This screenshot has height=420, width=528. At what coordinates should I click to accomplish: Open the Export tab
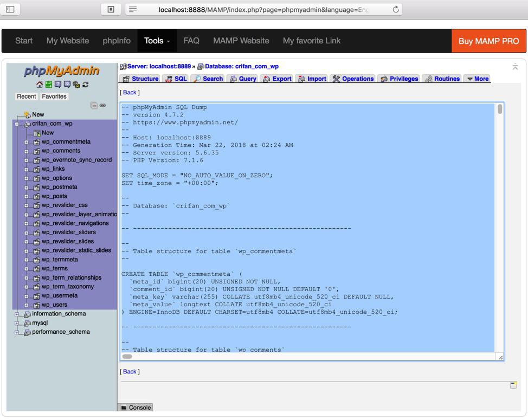(x=277, y=79)
